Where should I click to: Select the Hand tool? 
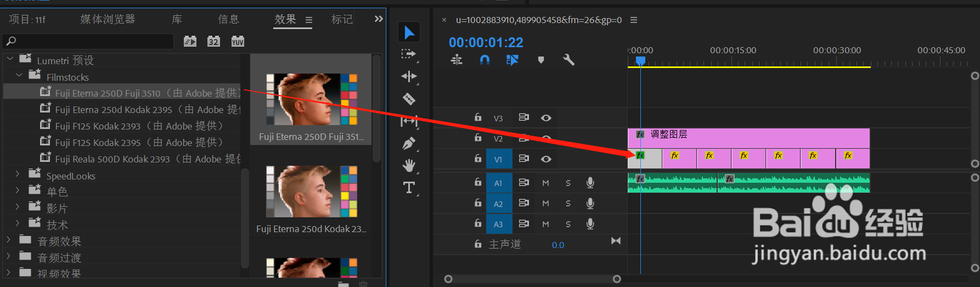(409, 165)
